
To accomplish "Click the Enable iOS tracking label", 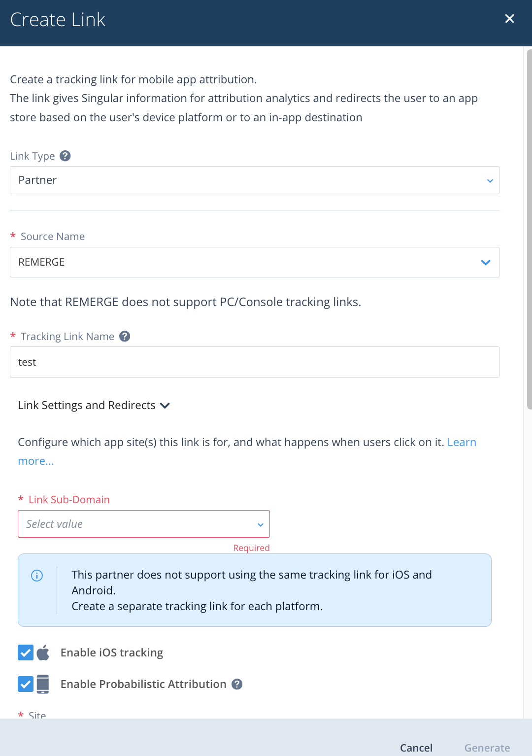I will pos(112,653).
